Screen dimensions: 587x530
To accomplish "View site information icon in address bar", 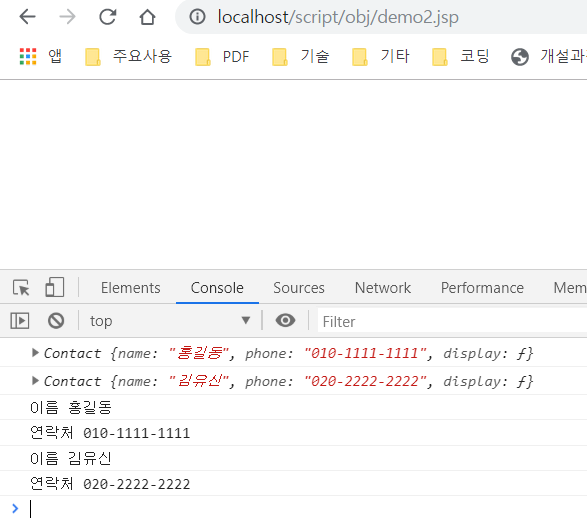I will click(197, 17).
